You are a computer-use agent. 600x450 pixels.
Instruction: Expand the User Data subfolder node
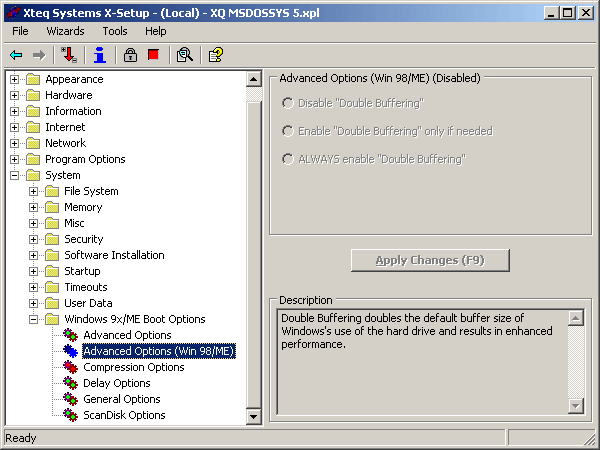pyautogui.click(x=34, y=303)
